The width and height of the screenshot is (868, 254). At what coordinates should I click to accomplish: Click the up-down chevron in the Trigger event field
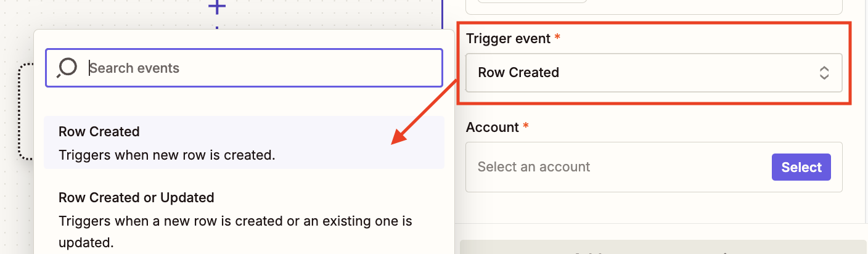pyautogui.click(x=824, y=73)
